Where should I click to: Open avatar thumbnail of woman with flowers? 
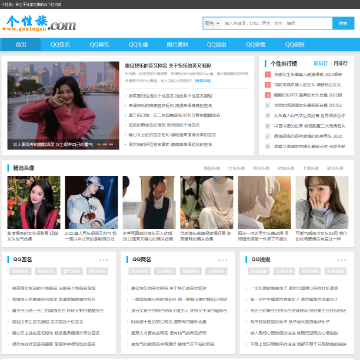coord(34,202)
